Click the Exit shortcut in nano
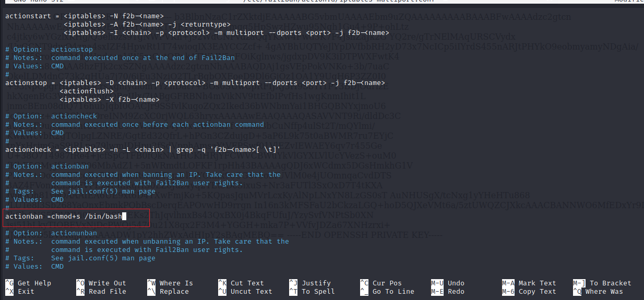This screenshot has width=644, height=300. pyautogui.click(x=26, y=292)
